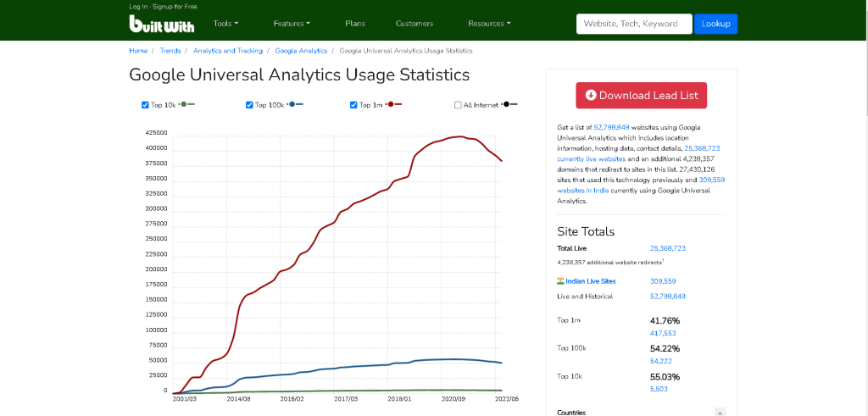Screen dimensions: 868x416
Task: Open the Tools dropdown menu
Action: (225, 24)
